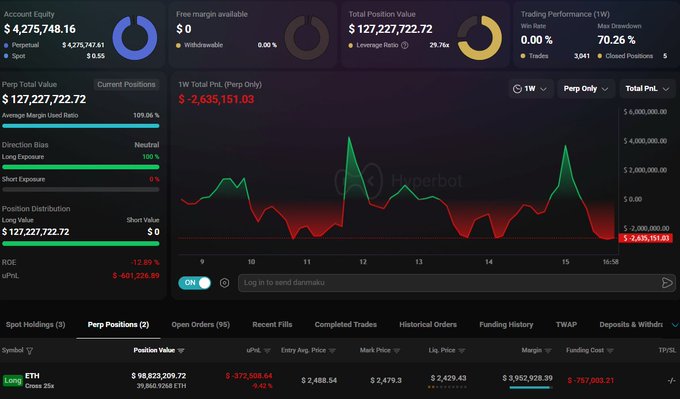The height and width of the screenshot is (399, 680).
Task: Toggle the danmaku ON switch
Action: pos(194,283)
